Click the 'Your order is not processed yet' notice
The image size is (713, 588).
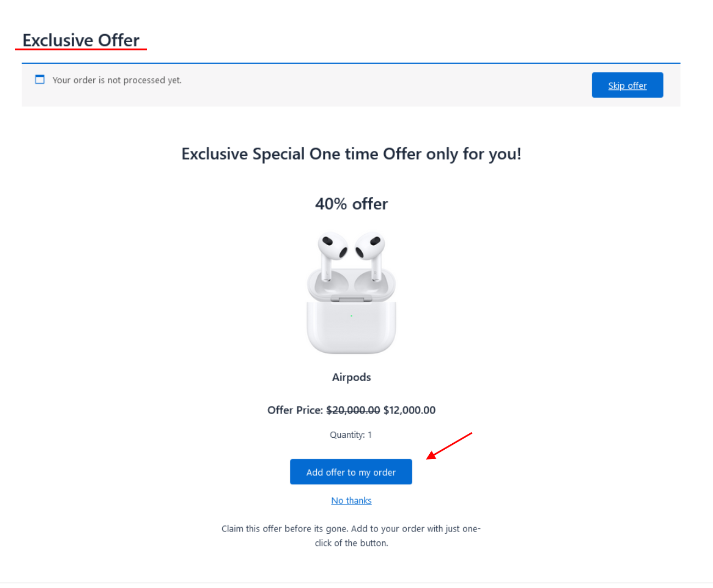117,80
